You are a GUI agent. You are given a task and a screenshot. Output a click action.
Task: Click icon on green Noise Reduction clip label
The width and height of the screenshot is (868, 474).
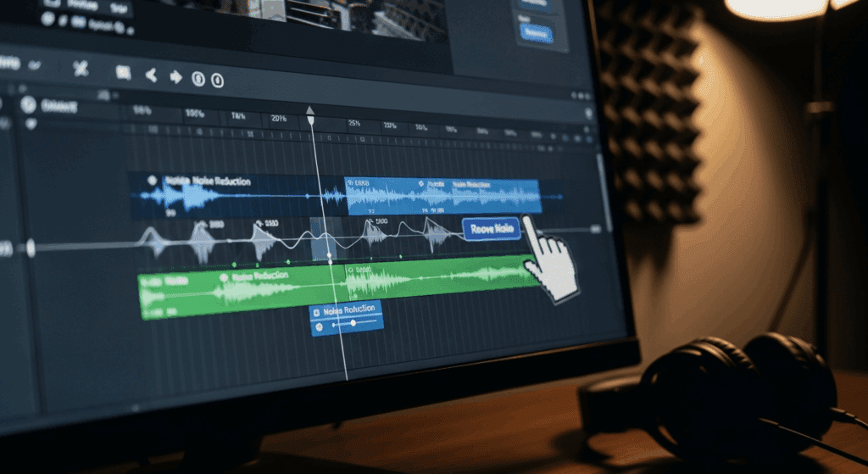(222, 276)
